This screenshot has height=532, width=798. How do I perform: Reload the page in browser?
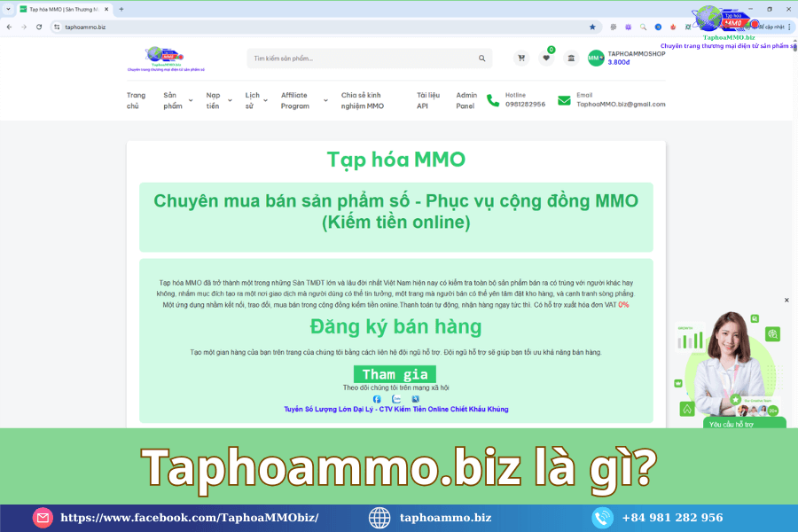pos(39,27)
